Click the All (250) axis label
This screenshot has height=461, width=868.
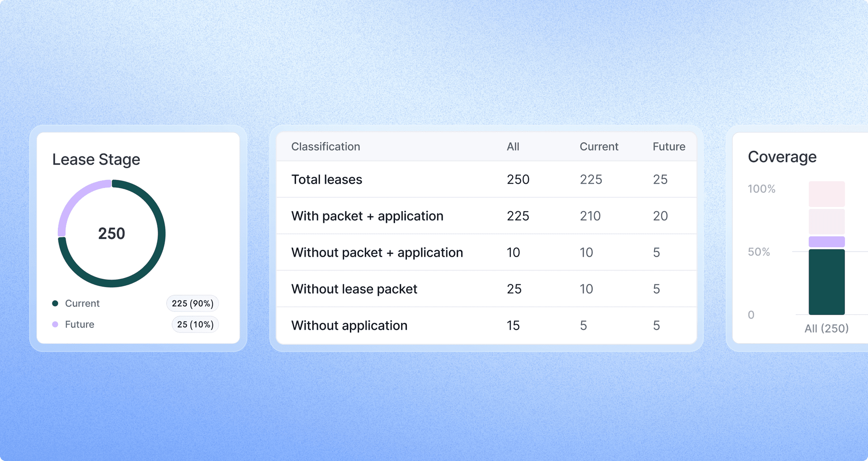tap(826, 329)
